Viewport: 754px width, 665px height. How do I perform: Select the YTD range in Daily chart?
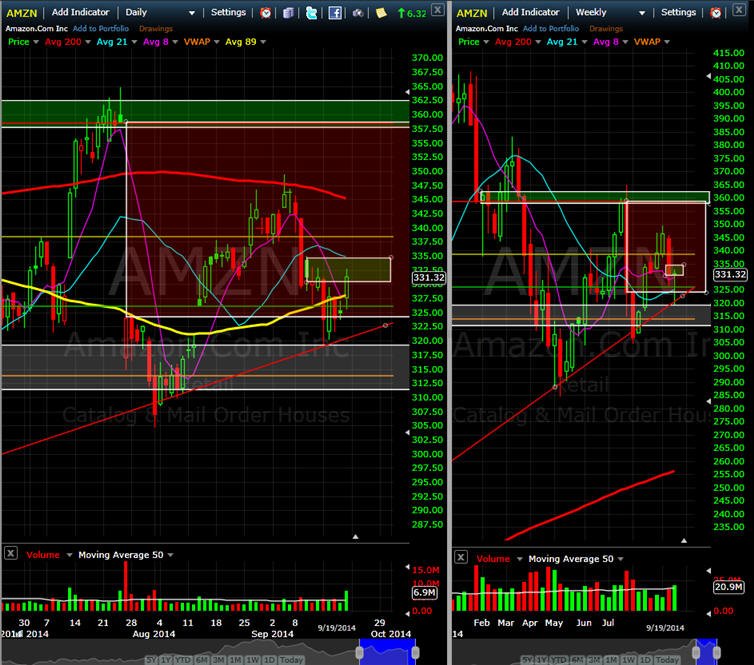(183, 660)
